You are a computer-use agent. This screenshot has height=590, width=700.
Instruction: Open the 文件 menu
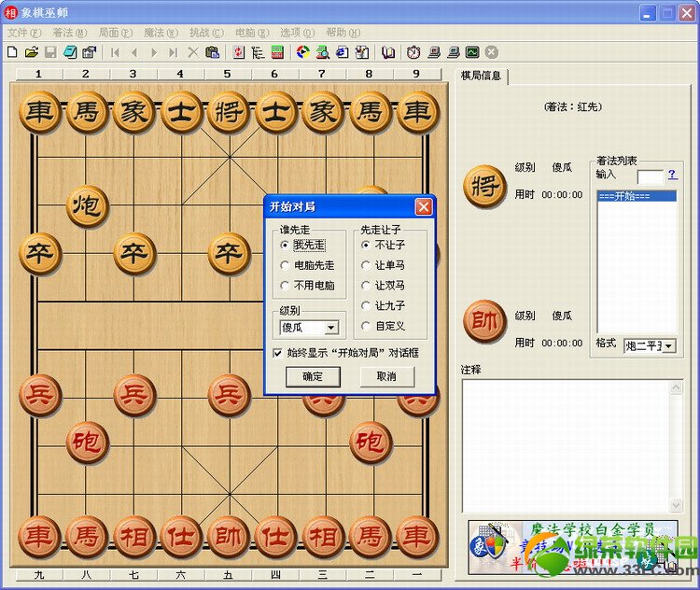(24, 33)
